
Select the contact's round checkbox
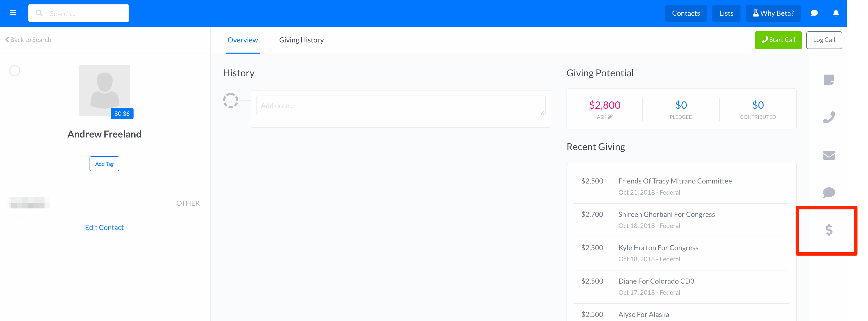pos(14,71)
